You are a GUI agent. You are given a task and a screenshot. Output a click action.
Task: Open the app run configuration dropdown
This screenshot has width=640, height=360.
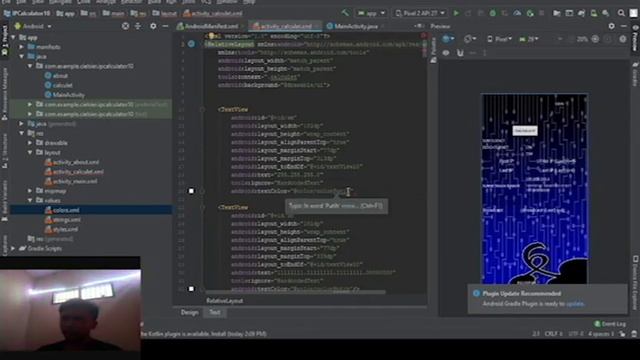(x=371, y=13)
